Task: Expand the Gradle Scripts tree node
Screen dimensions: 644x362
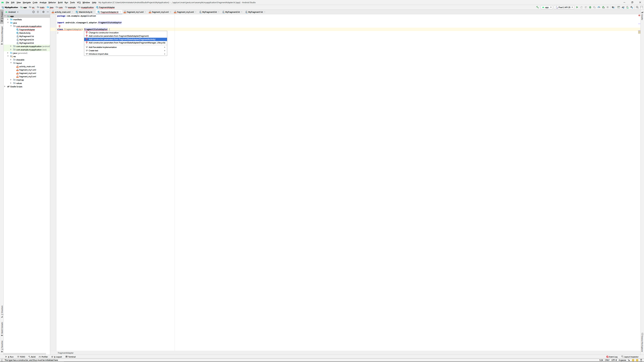Action: point(5,86)
